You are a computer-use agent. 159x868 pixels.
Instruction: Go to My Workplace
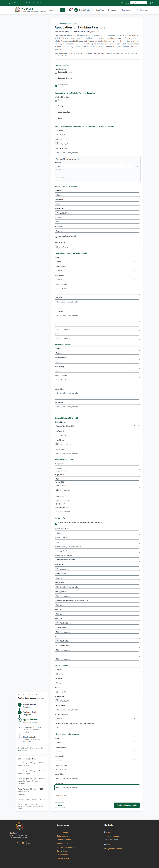tap(142, 10)
